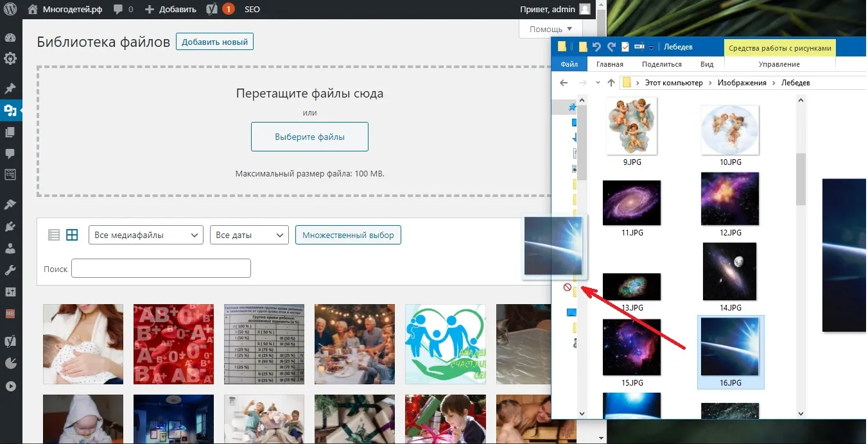868x444 pixels.
Task: Open Settings via the sliders sidebar icon
Action: [x=10, y=292]
